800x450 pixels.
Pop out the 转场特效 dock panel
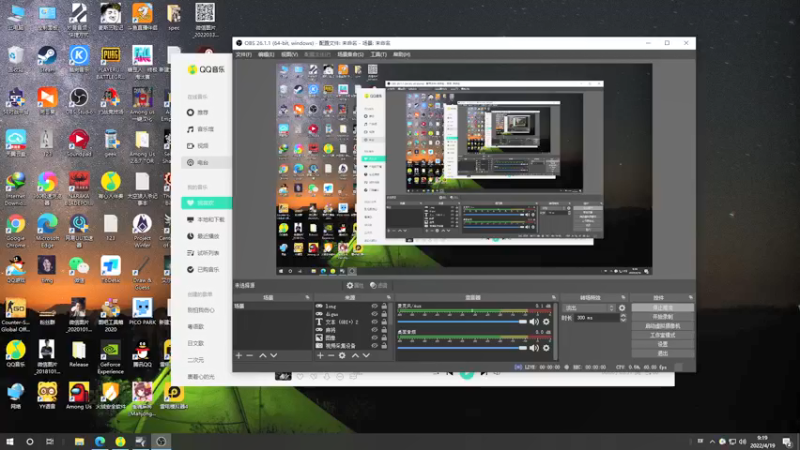coord(623,297)
